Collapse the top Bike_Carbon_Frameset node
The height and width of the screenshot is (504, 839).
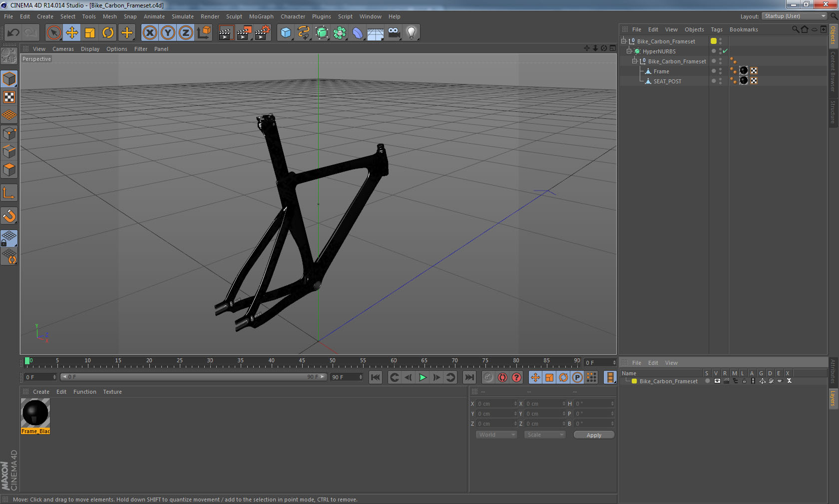pos(624,41)
